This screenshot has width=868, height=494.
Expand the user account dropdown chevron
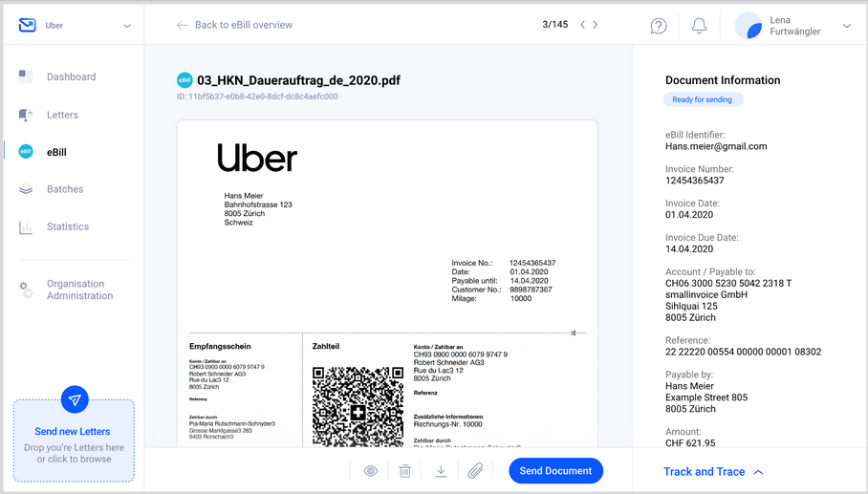click(x=847, y=26)
